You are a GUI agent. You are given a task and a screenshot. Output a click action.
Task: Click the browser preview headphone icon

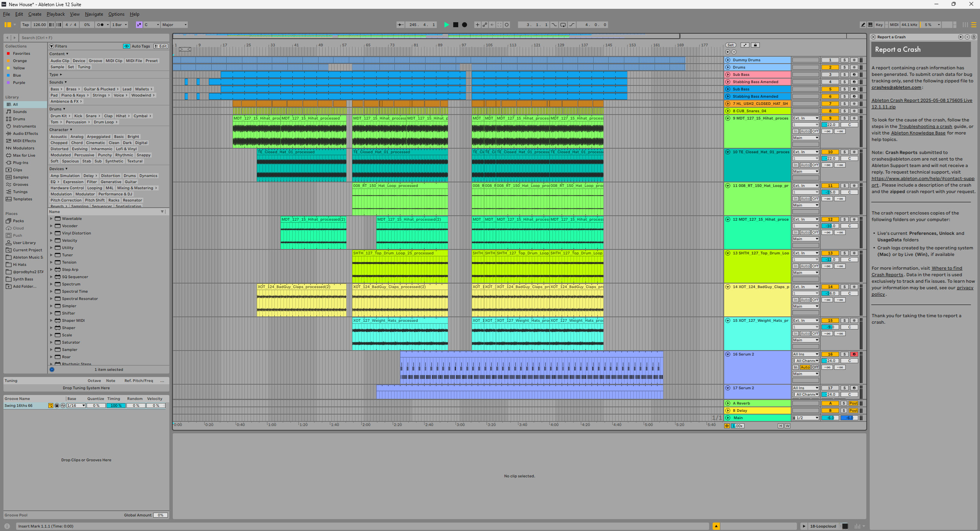[x=52, y=370]
